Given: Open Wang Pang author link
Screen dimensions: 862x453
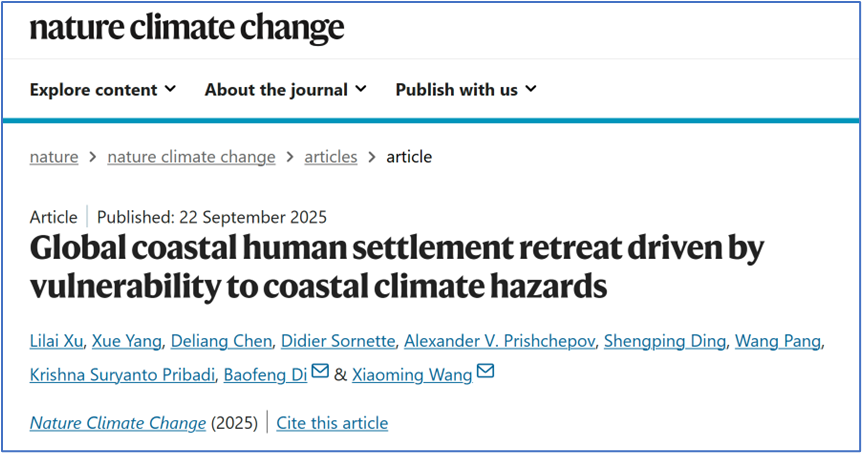Looking at the screenshot, I should click(778, 342).
